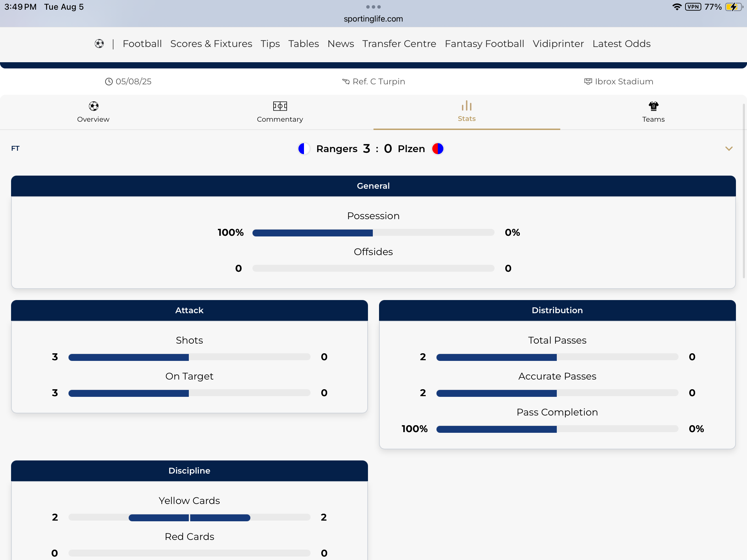Click the Teams shirt icon

point(654,106)
